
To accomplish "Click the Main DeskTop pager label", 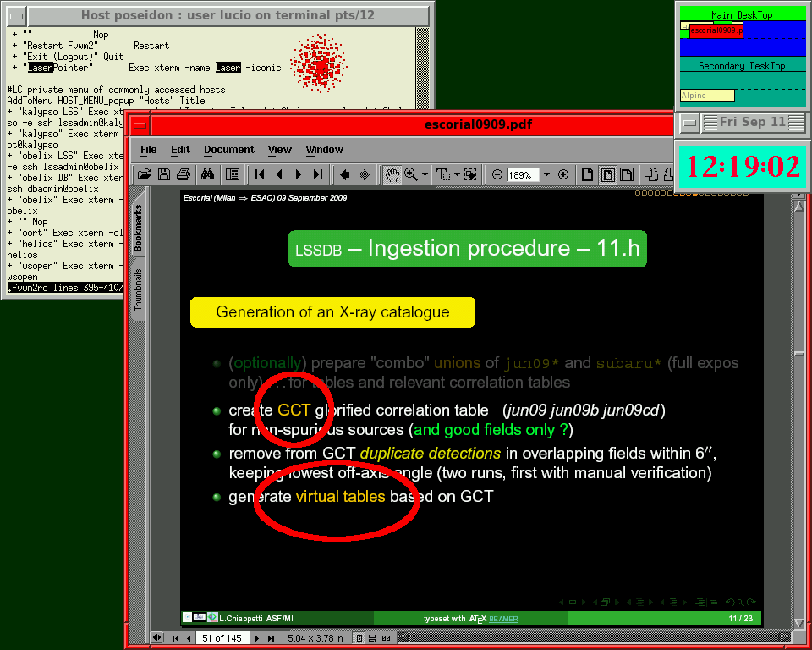I will click(742, 15).
